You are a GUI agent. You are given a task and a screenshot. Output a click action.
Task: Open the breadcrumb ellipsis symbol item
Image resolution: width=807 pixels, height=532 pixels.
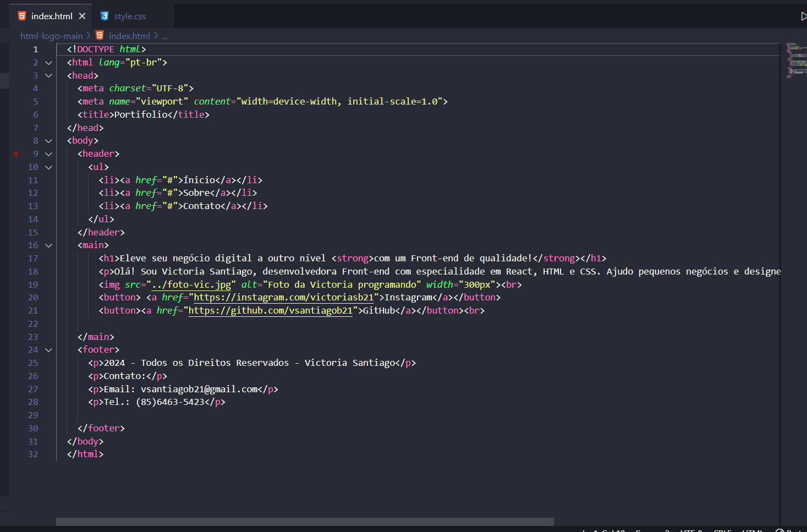click(164, 36)
